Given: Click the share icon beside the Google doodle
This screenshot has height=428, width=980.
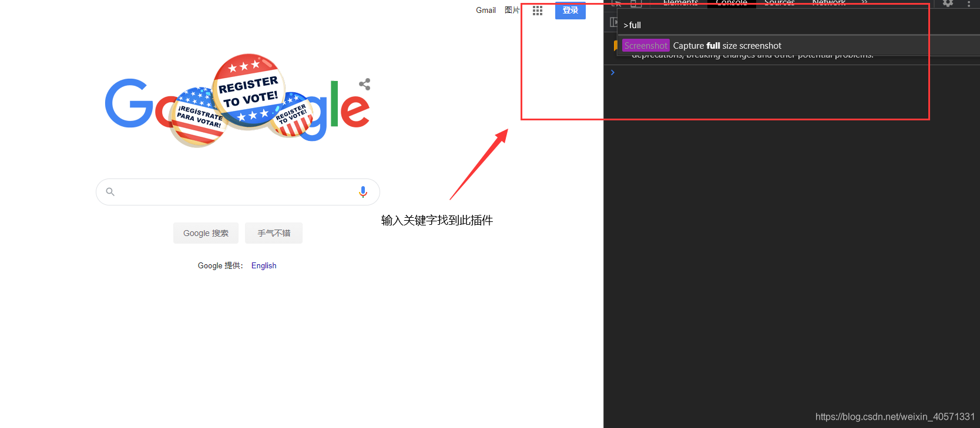Looking at the screenshot, I should (365, 84).
